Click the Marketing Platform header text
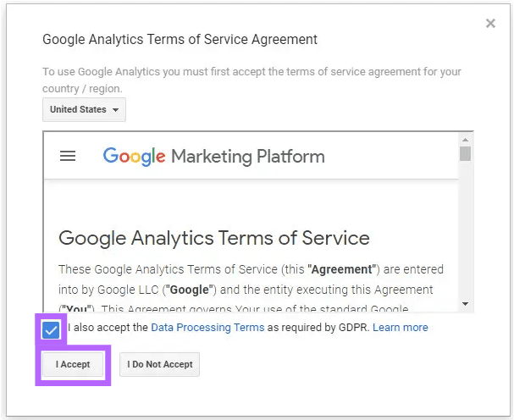The width and height of the screenshot is (514, 420). click(x=248, y=157)
